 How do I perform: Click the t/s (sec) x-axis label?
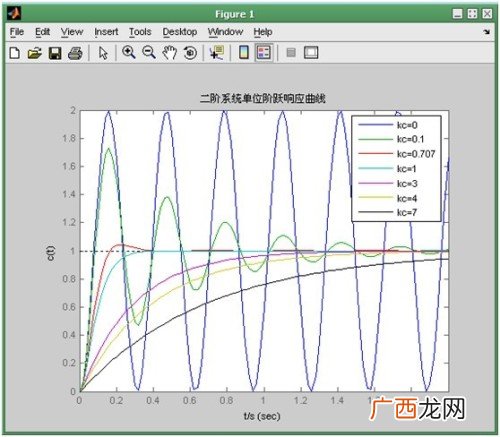click(262, 416)
